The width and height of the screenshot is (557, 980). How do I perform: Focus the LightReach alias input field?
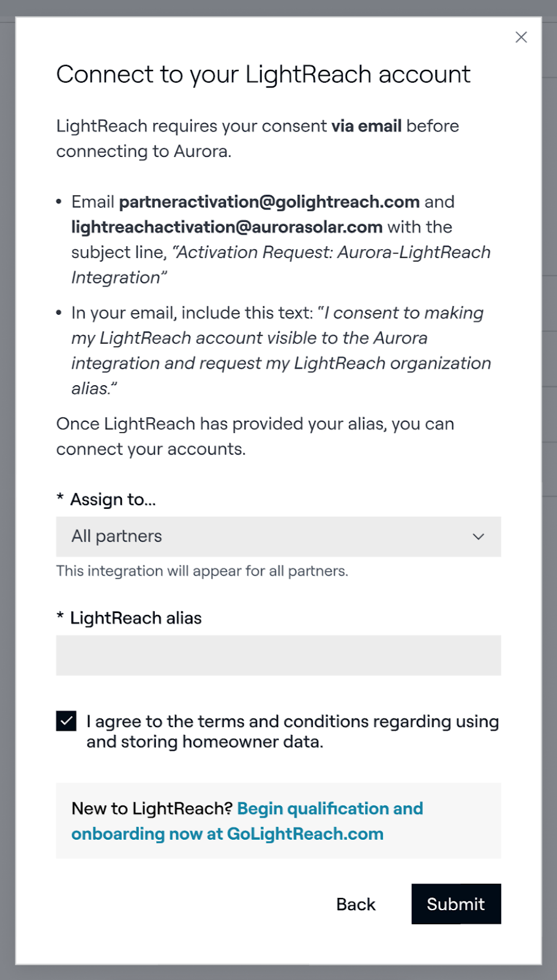tap(278, 655)
